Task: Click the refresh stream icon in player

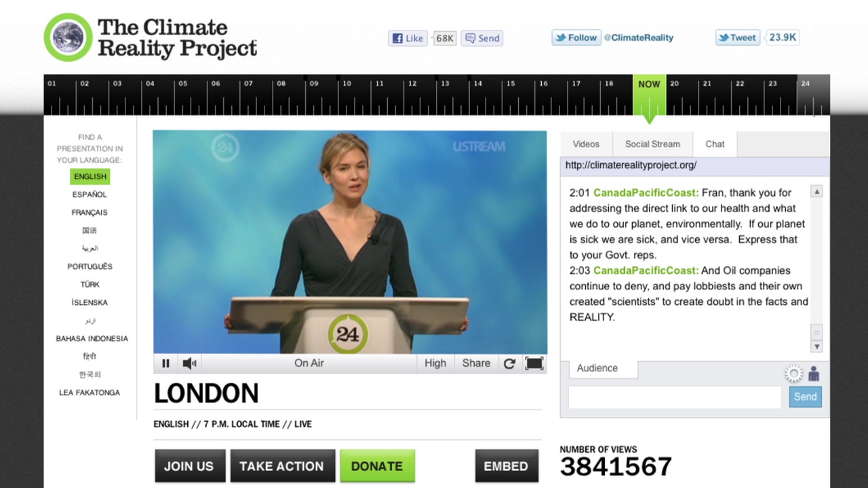Action: pyautogui.click(x=509, y=363)
